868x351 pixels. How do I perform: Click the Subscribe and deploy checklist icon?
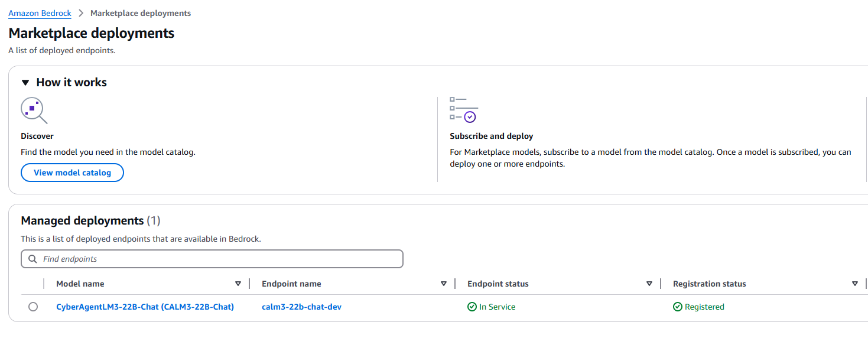[463, 110]
